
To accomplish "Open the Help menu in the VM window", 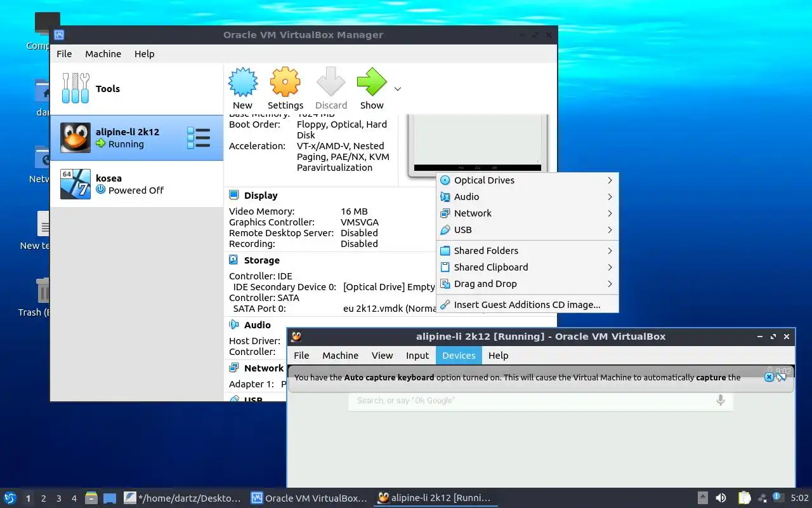I will [498, 356].
